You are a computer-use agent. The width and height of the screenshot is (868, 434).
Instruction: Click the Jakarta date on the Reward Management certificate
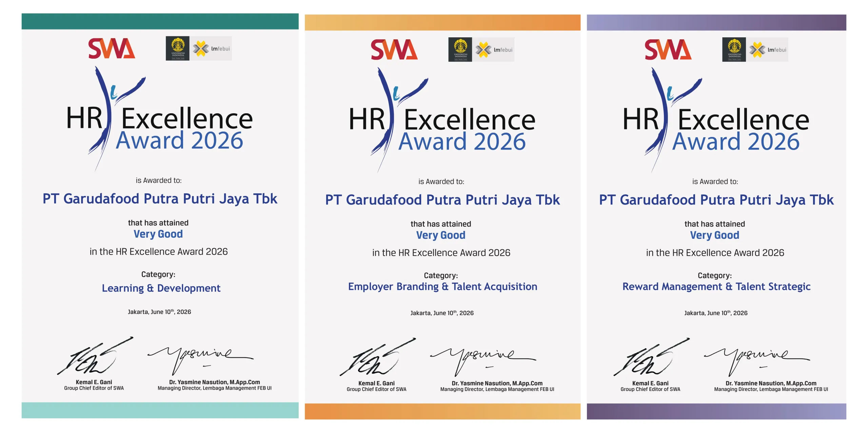click(716, 313)
